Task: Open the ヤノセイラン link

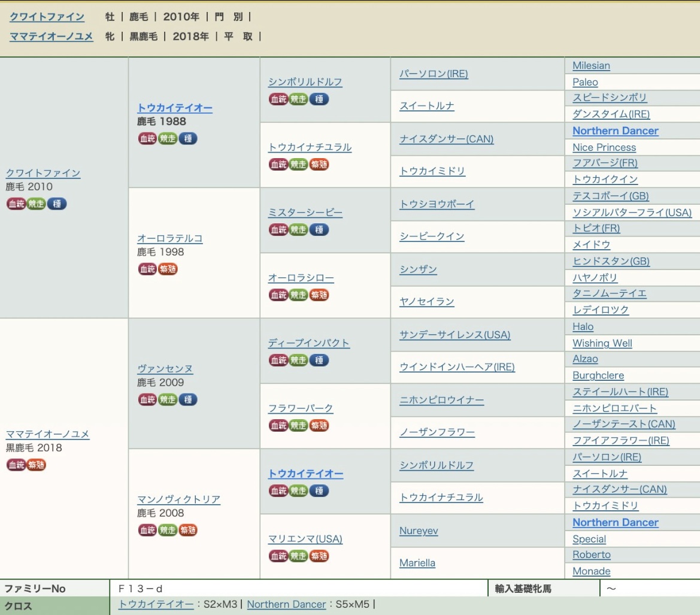Action: point(426,302)
